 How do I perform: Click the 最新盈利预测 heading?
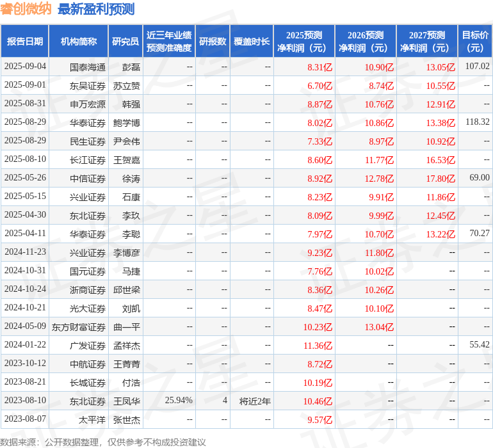96,9
